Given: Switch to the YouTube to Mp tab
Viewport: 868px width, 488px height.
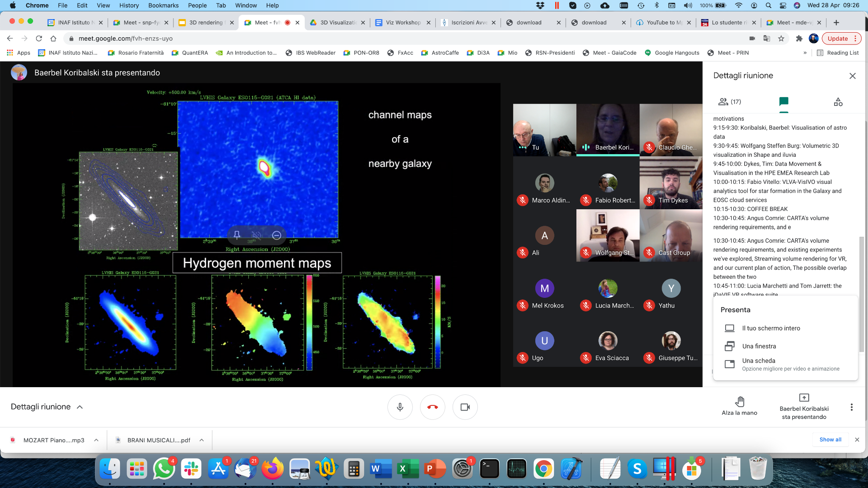Looking at the screenshot, I should [664, 23].
